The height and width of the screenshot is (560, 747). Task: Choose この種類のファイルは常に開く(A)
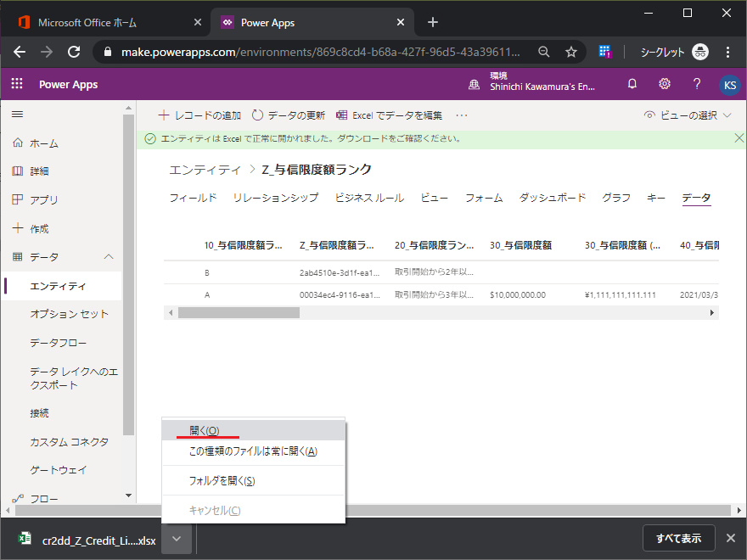tap(254, 451)
